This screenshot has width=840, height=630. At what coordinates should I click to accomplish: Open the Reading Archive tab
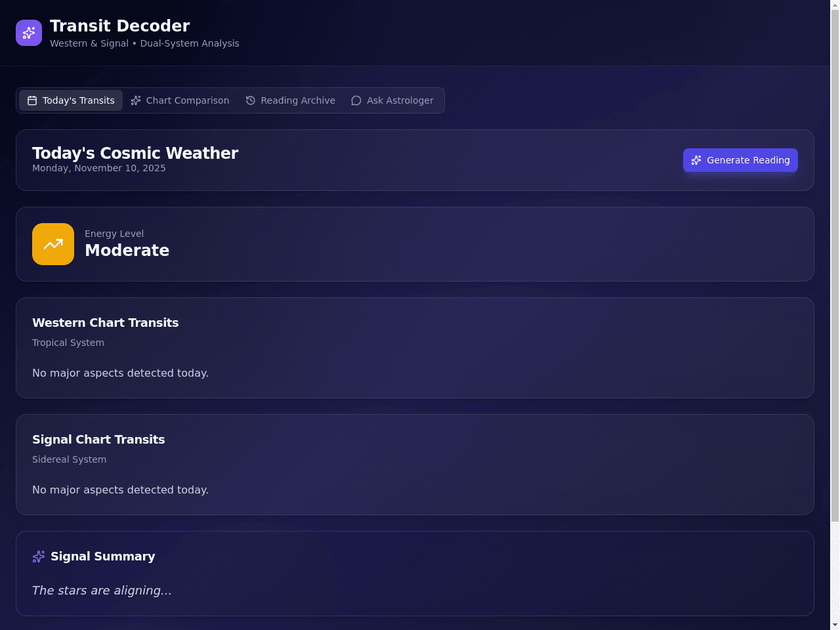point(290,100)
